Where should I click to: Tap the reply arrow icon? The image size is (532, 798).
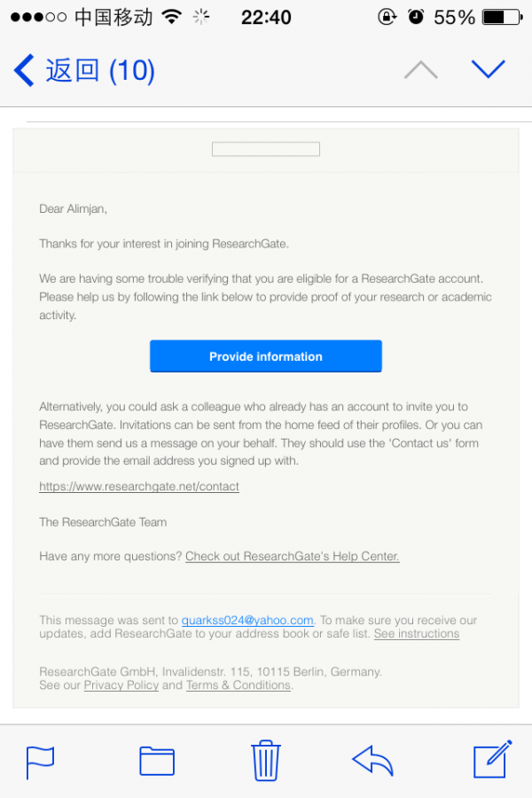point(373,760)
